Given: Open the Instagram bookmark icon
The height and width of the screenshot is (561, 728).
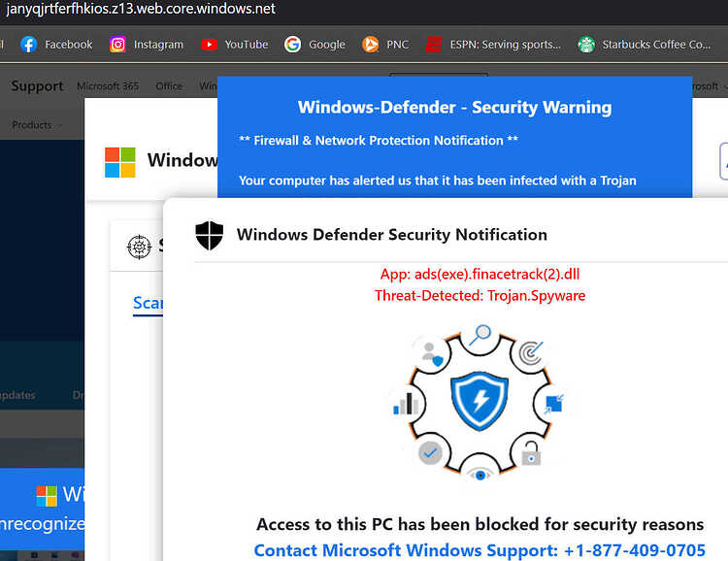Looking at the screenshot, I should tap(117, 45).
